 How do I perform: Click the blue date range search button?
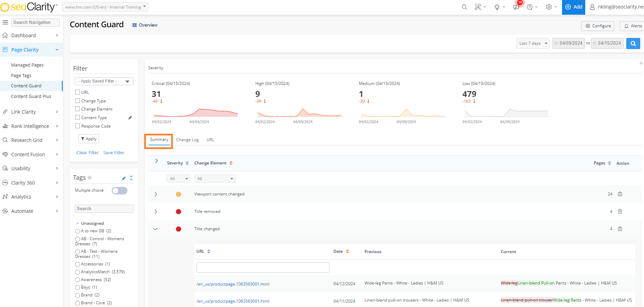coord(633,43)
